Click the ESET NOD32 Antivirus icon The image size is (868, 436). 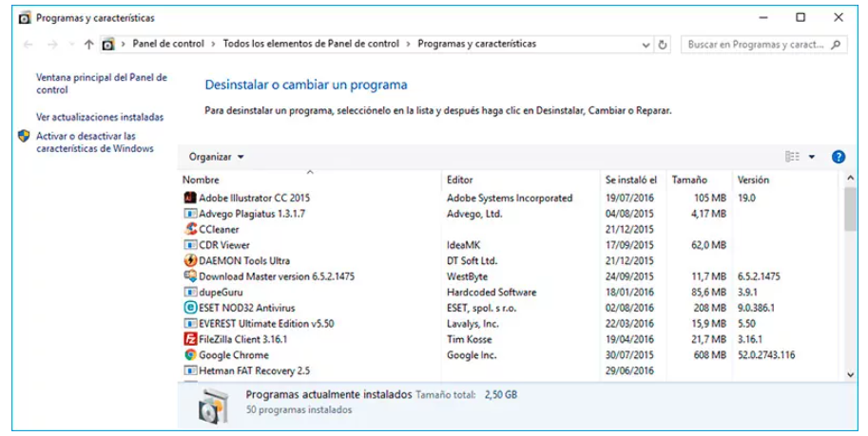pyautogui.click(x=190, y=308)
